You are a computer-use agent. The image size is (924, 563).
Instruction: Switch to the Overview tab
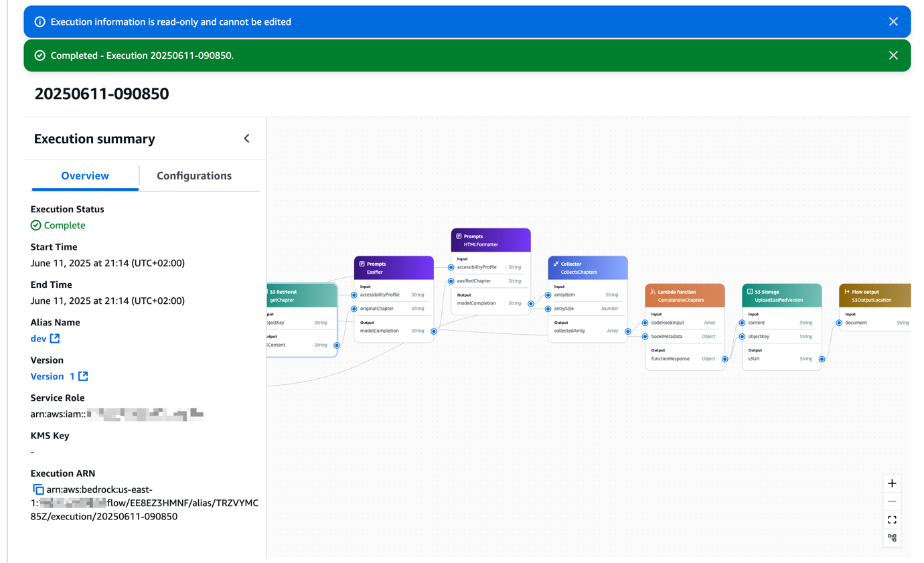click(x=84, y=175)
